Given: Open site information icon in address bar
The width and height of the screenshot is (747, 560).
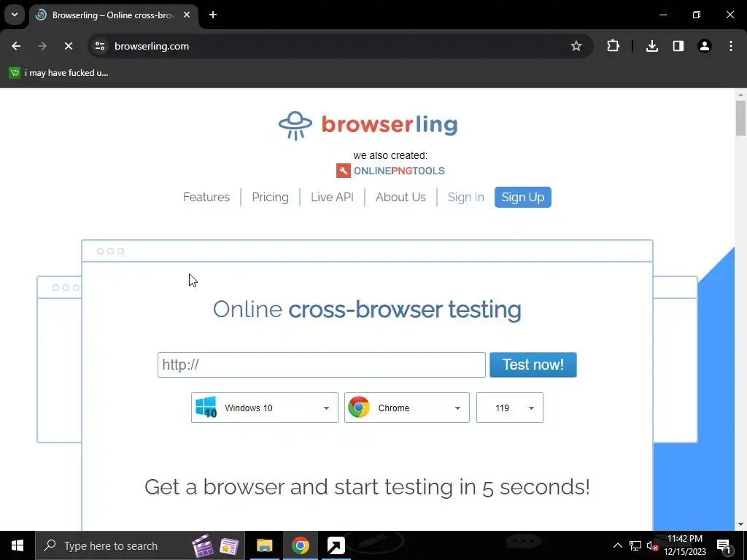Looking at the screenshot, I should [x=100, y=46].
